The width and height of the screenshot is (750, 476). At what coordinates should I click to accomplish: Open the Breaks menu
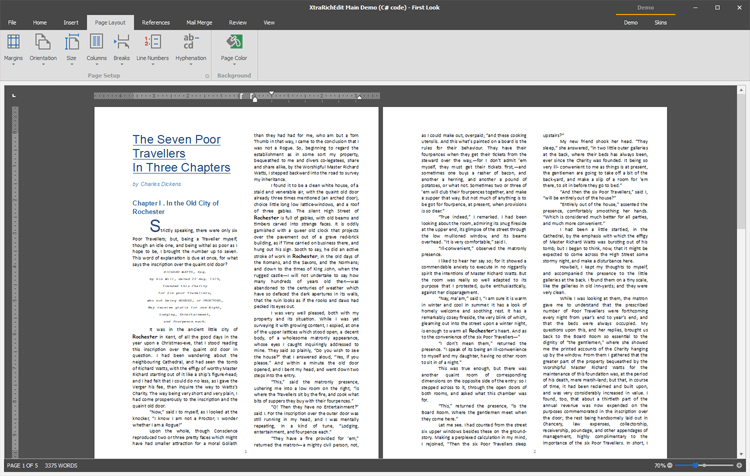tap(121, 49)
